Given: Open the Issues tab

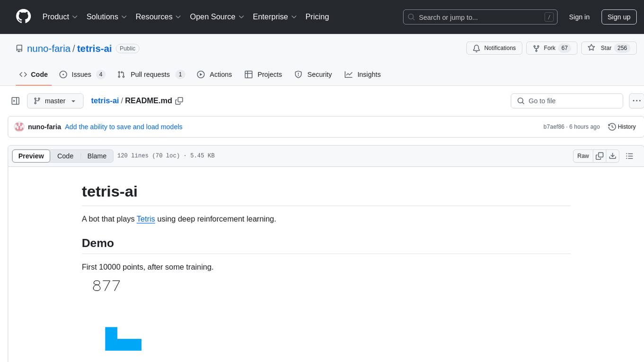Looking at the screenshot, I should [x=82, y=74].
